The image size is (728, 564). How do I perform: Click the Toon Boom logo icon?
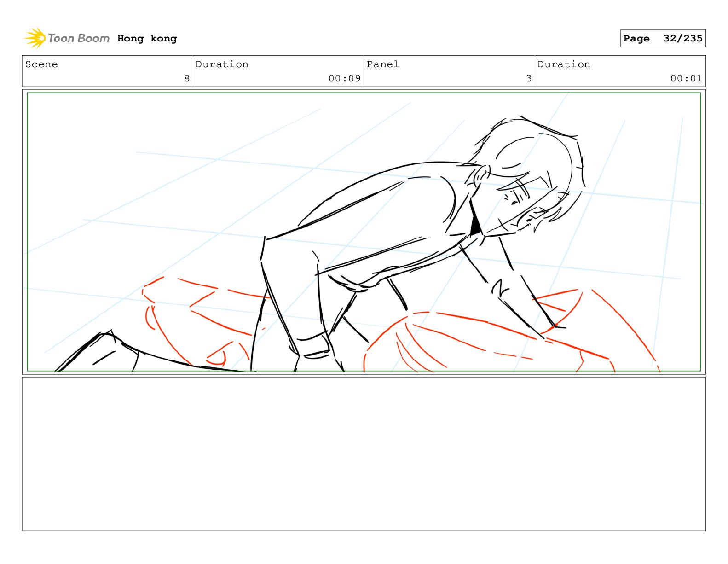35,38
